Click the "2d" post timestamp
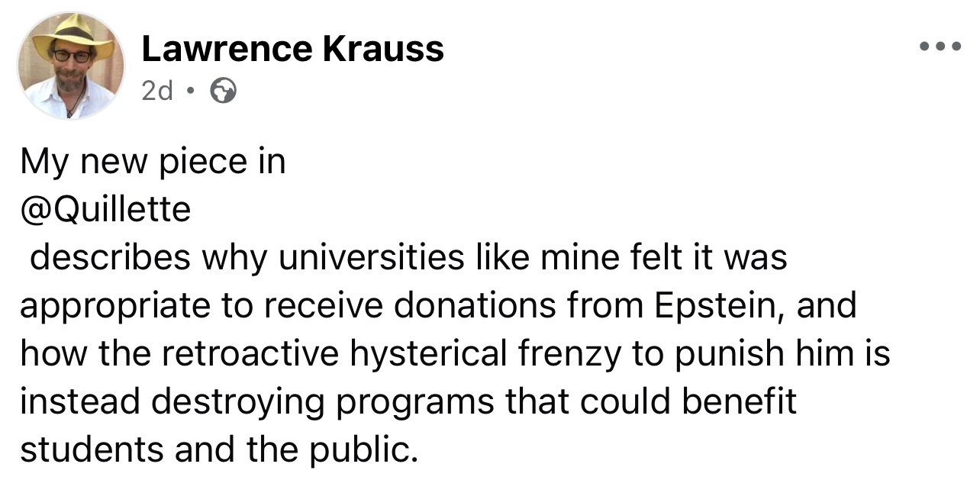The height and width of the screenshot is (480, 980). (x=157, y=92)
